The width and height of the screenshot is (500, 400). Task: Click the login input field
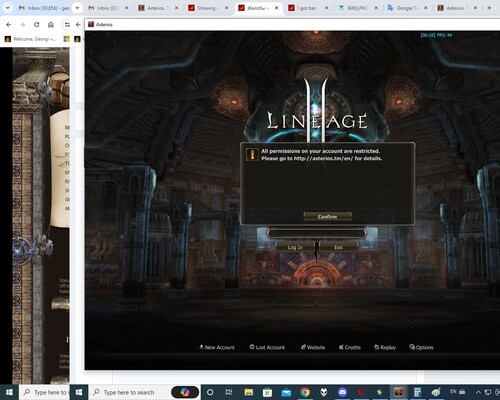(317, 233)
